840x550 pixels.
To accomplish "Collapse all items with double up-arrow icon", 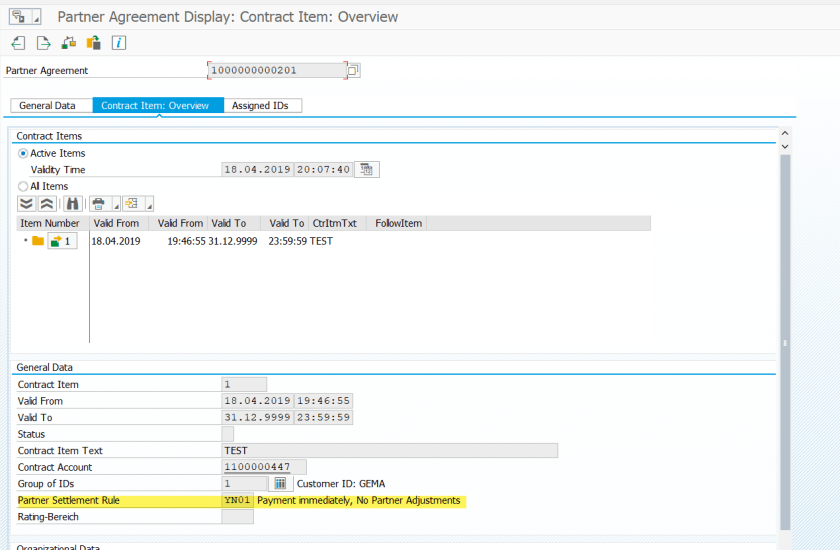I will pos(47,203).
